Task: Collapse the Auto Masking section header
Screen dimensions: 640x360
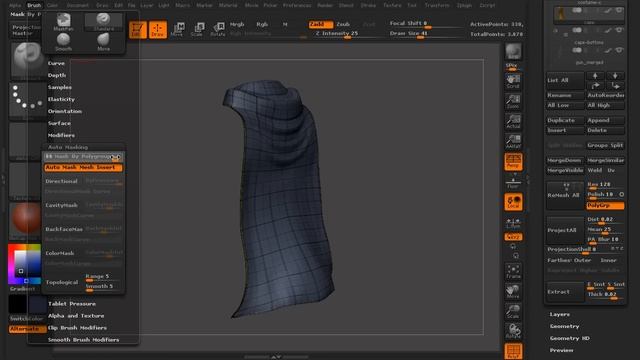Action: pos(68,147)
